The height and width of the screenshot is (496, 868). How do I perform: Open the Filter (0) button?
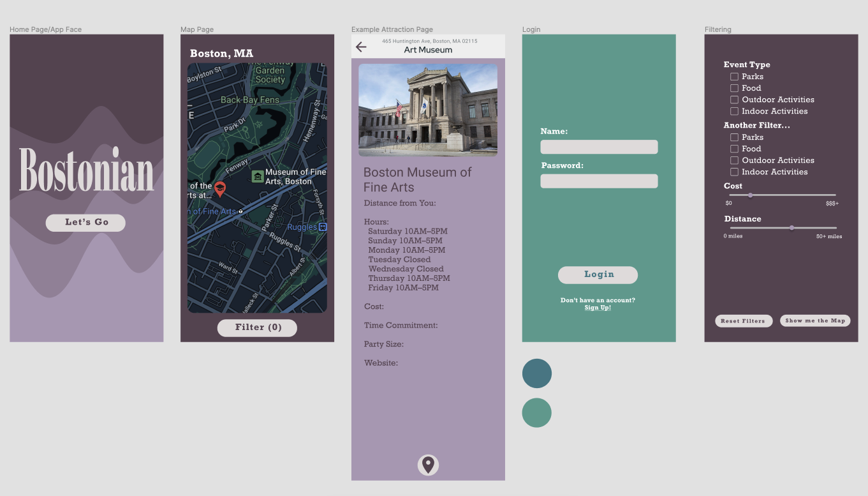click(257, 327)
